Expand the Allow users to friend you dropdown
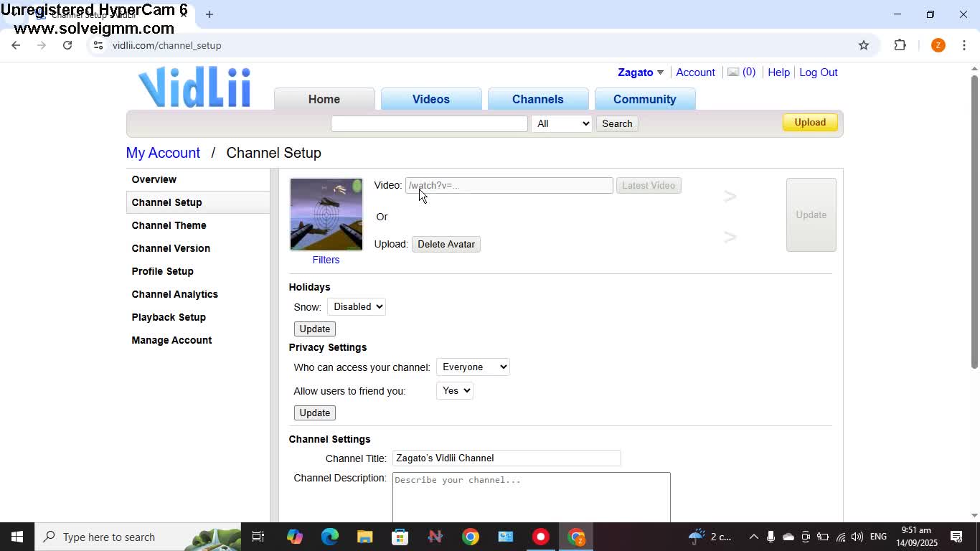The width and height of the screenshot is (980, 551). coord(454,391)
